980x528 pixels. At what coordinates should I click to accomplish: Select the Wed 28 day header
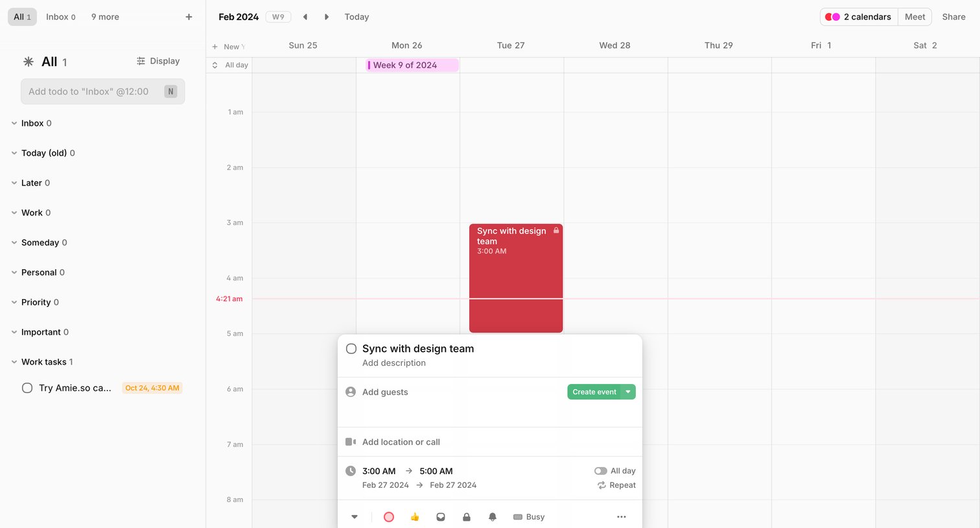pyautogui.click(x=615, y=45)
